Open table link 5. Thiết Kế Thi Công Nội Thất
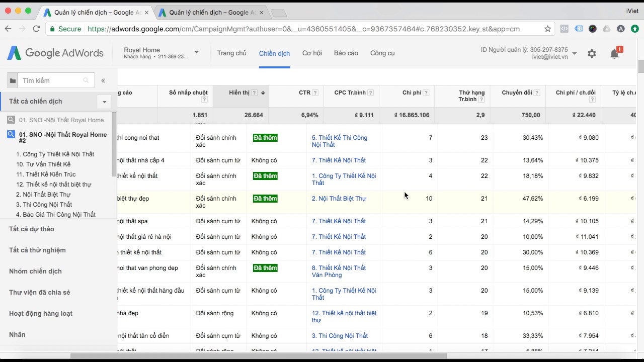Screen dimensions: 644x362 click(340, 141)
